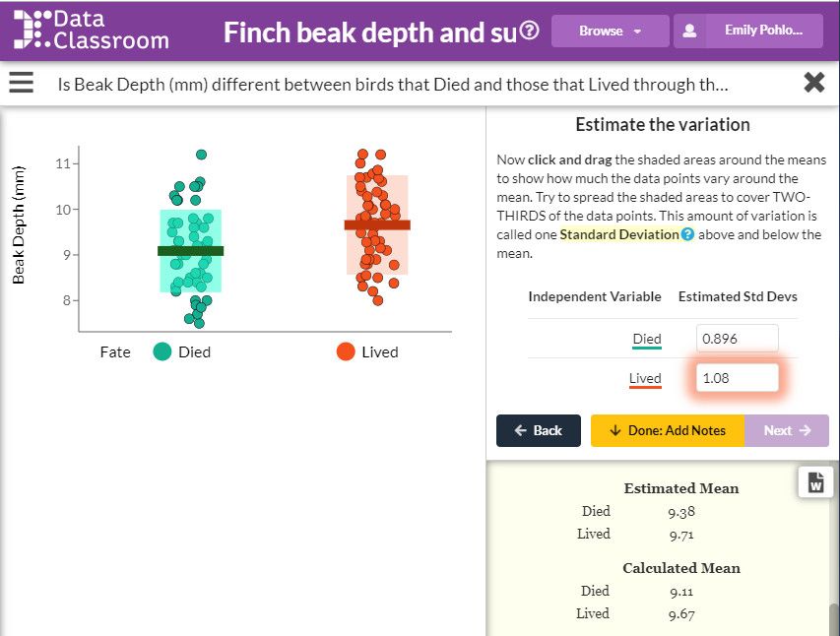Dismiss the question with the X icon
The width and height of the screenshot is (840, 636).
[814, 83]
